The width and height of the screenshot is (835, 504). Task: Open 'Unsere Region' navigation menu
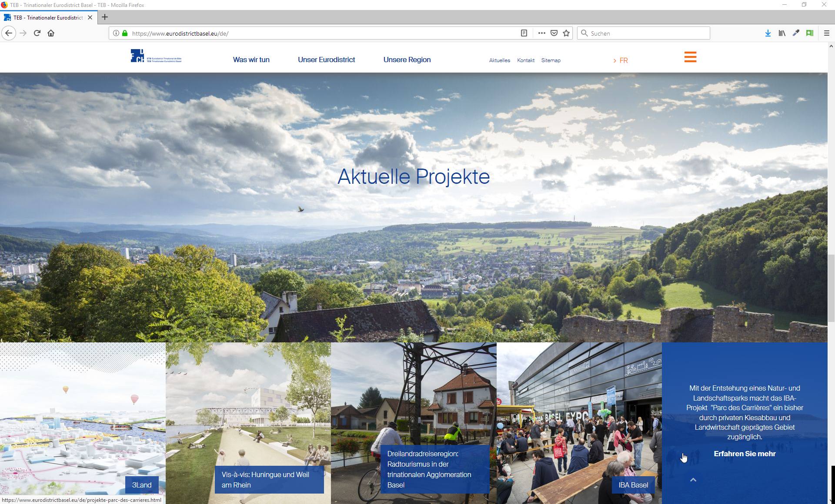point(407,60)
